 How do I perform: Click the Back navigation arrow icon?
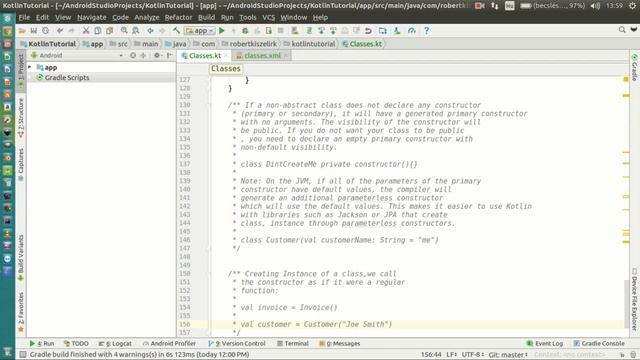[x=150, y=31]
